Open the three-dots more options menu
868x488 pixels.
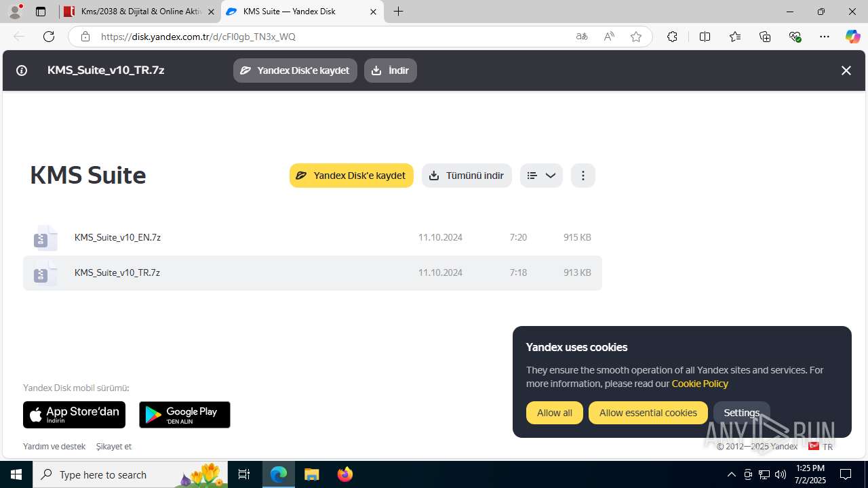583,176
